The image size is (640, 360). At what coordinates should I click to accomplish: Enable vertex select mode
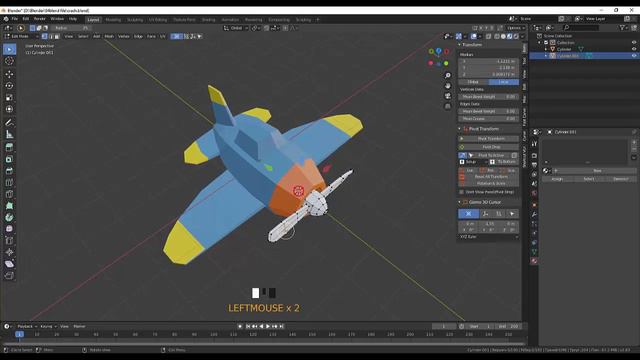(44, 36)
